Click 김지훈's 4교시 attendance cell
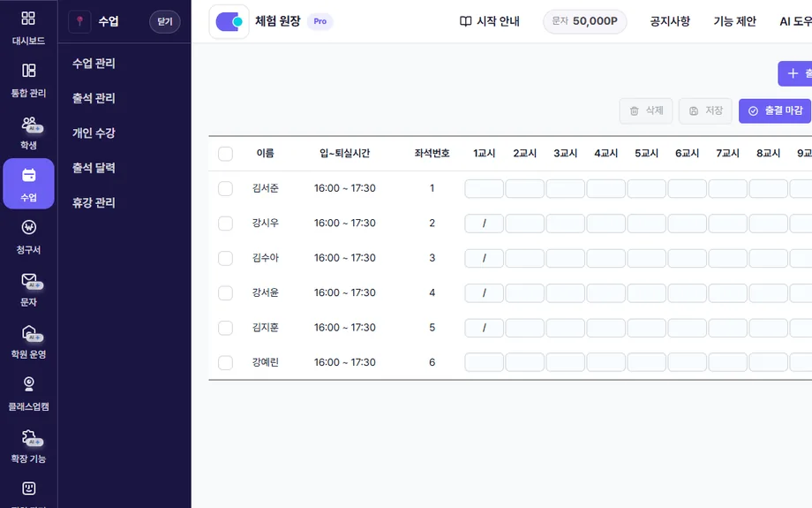The image size is (812, 508). [605, 328]
